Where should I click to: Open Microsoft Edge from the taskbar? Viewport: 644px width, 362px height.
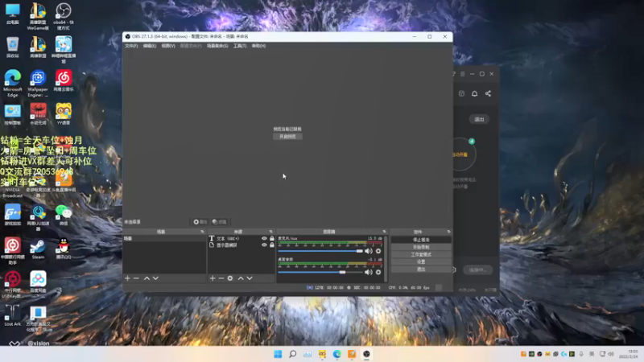point(336,354)
